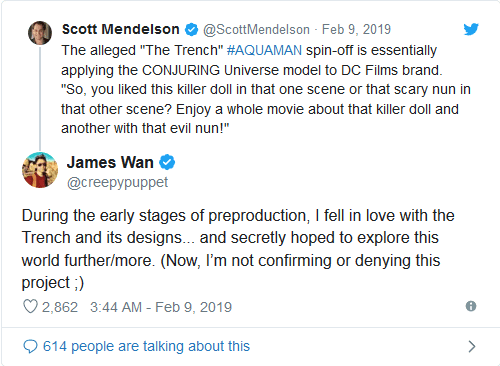Open the James Wan name link
The width and height of the screenshot is (500, 366).
(x=110, y=162)
